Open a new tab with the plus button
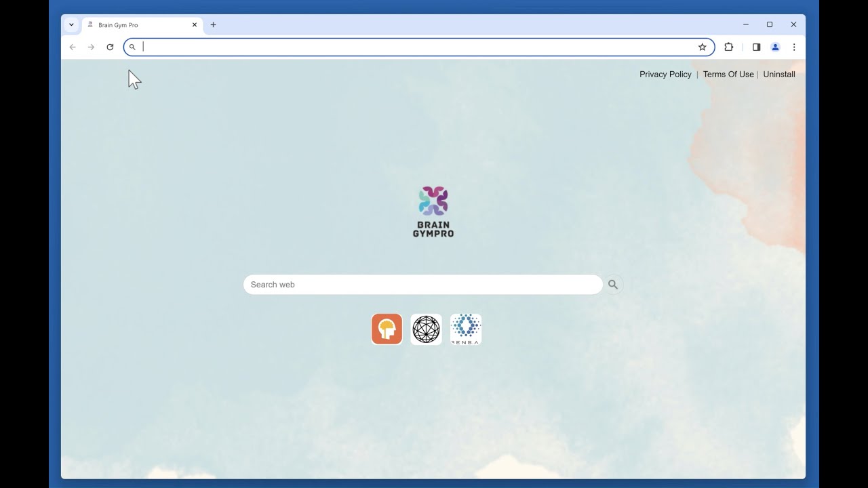This screenshot has height=488, width=868. point(213,24)
